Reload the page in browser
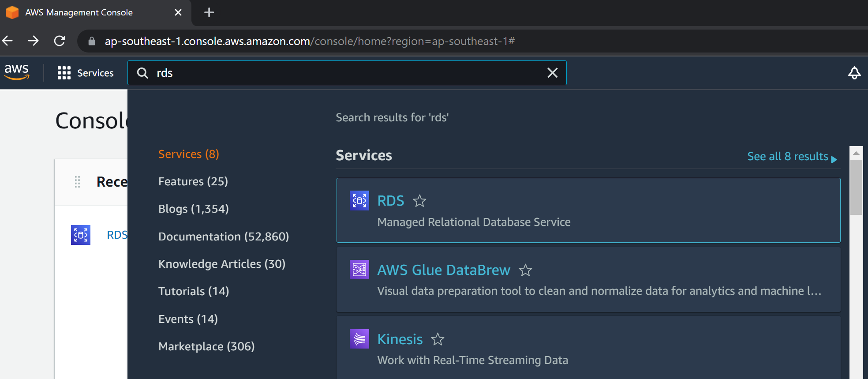This screenshot has height=379, width=868. (x=60, y=41)
